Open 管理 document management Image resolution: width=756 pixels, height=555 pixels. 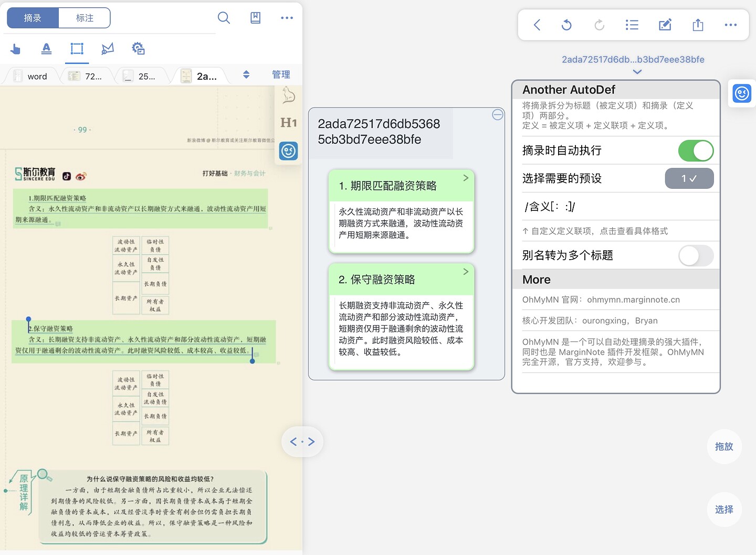281,74
